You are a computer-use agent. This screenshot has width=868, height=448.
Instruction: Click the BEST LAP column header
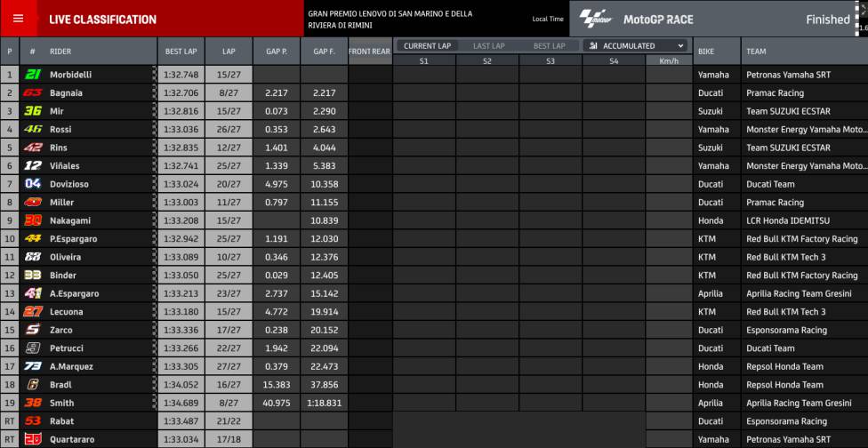[x=181, y=52]
